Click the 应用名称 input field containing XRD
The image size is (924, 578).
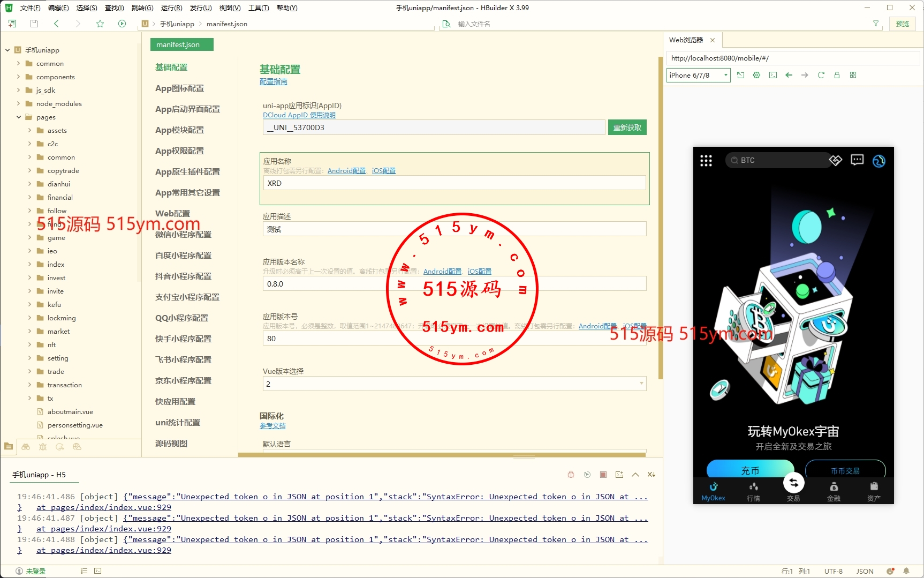454,183
